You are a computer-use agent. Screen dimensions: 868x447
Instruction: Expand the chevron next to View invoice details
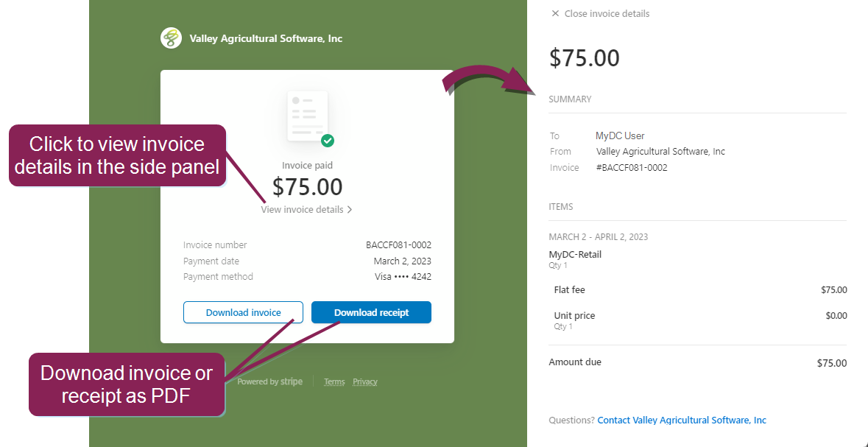(350, 210)
